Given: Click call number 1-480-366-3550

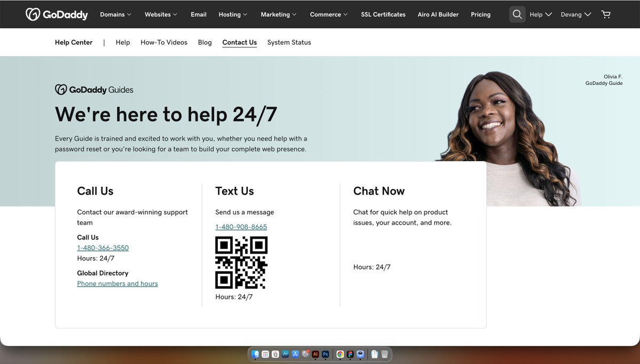Looking at the screenshot, I should click(103, 248).
